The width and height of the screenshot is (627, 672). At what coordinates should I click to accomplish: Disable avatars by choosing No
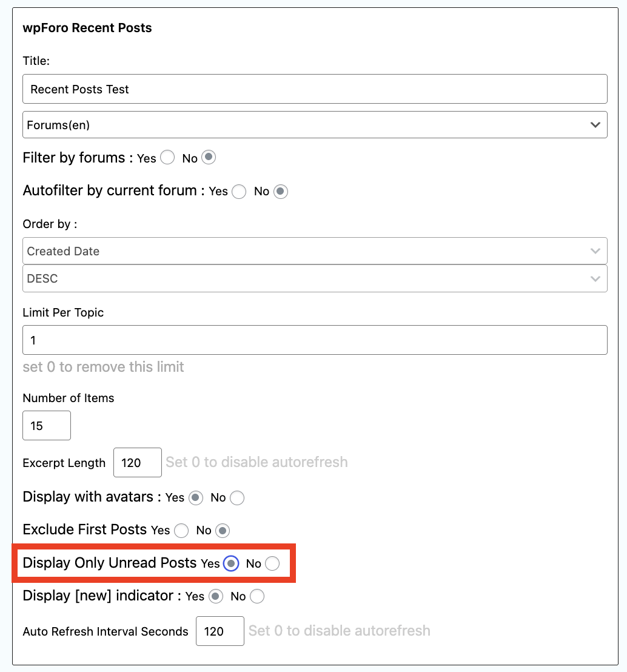[x=237, y=498]
